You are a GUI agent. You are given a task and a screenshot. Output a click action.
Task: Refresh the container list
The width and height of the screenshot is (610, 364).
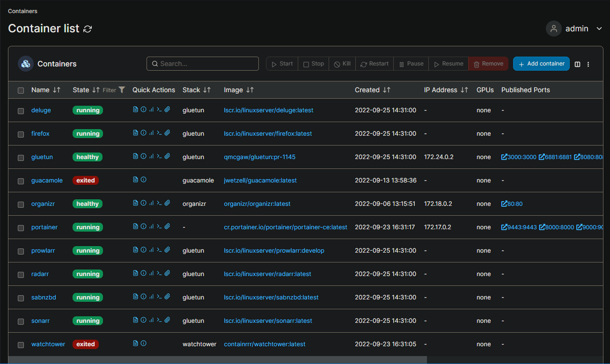pos(88,29)
